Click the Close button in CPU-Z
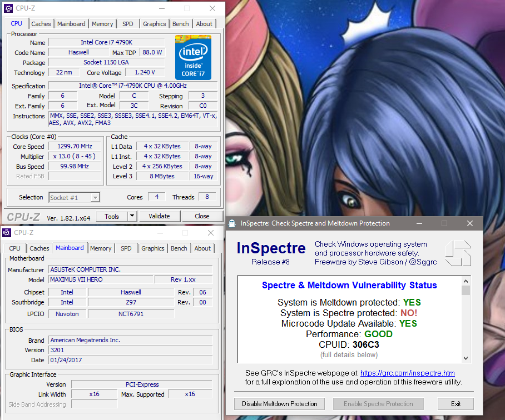Screen dimensions: 505x420 [202, 216]
